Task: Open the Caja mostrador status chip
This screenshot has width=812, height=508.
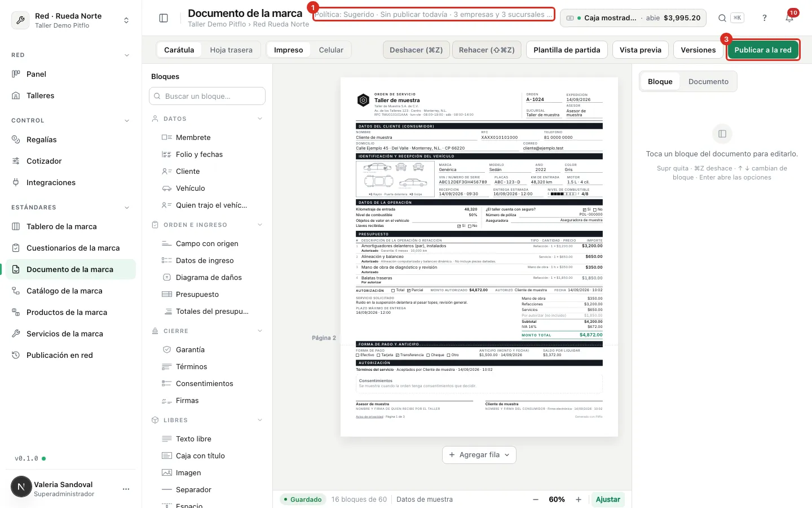Action: 633,18
